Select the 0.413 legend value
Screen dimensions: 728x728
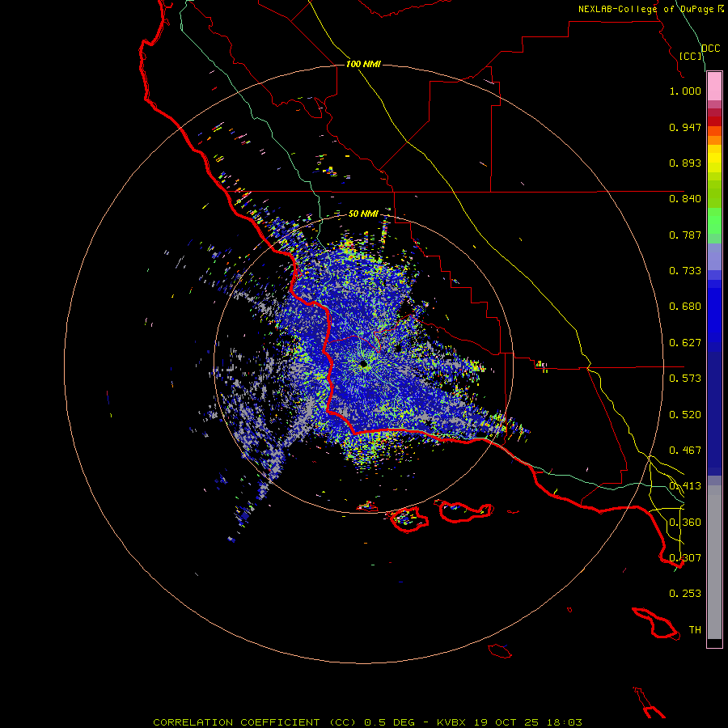pos(685,486)
